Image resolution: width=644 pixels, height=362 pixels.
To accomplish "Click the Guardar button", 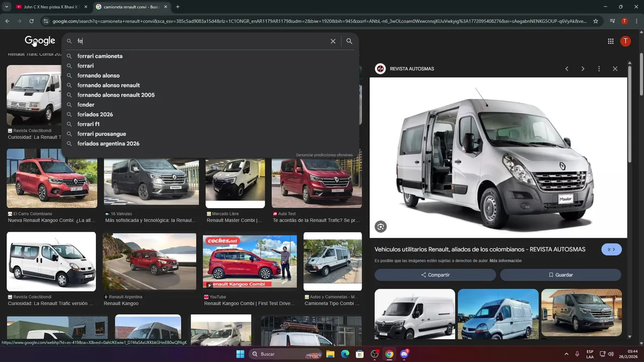I will [560, 275].
